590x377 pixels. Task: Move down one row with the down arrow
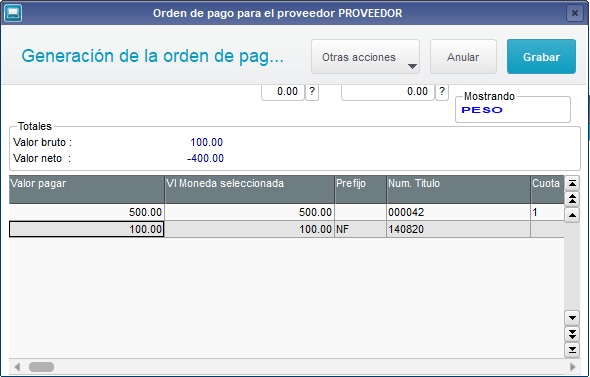(572, 318)
